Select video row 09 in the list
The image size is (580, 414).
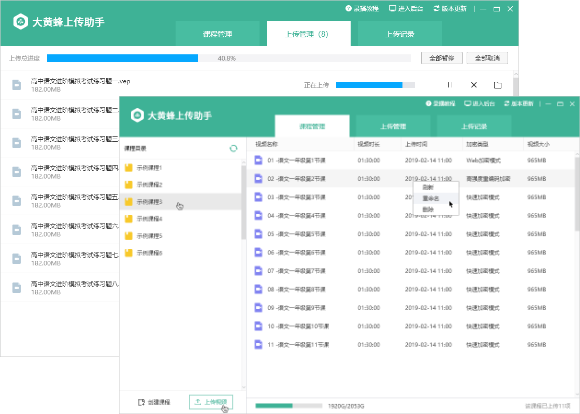(411, 308)
